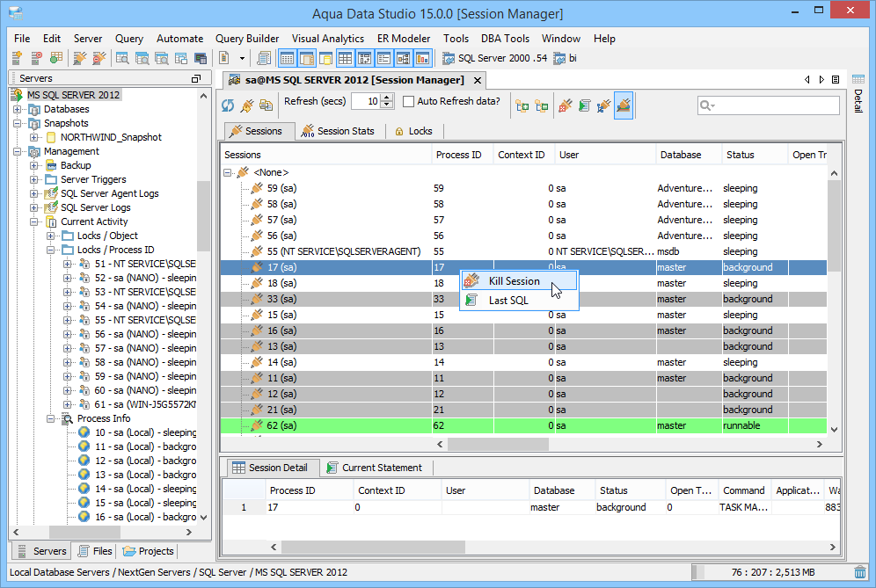Click the Refresh (secs) value field
The image size is (876, 588).
367,101
